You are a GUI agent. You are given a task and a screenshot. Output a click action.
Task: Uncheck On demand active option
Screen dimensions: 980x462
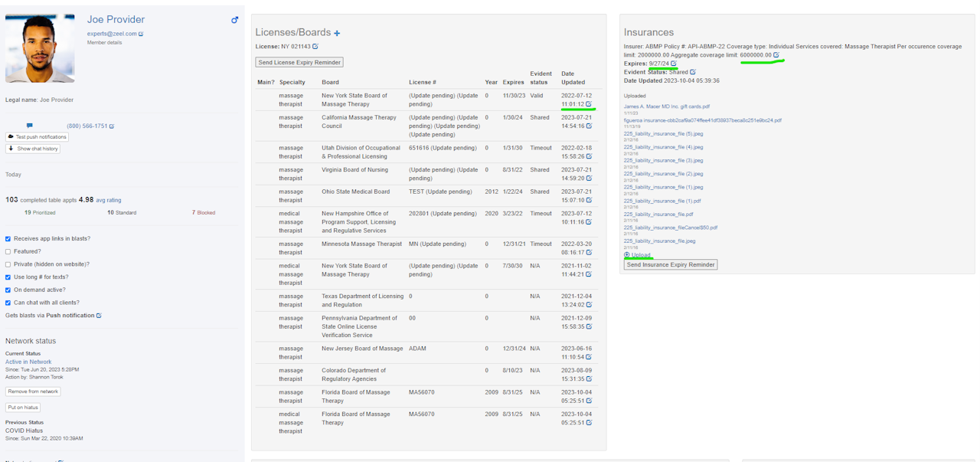(8, 290)
